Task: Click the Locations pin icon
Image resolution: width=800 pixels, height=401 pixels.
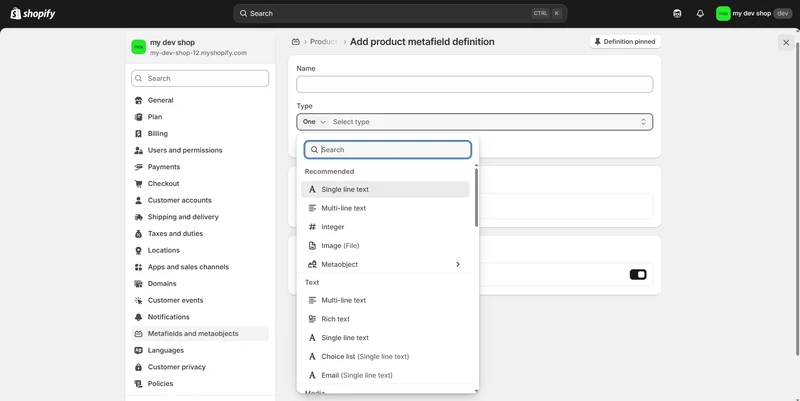Action: click(138, 250)
